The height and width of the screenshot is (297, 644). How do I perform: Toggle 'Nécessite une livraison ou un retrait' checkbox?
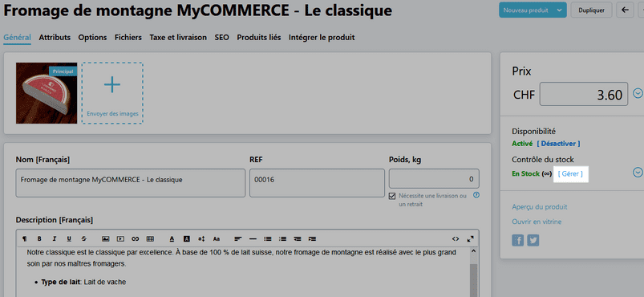392,196
